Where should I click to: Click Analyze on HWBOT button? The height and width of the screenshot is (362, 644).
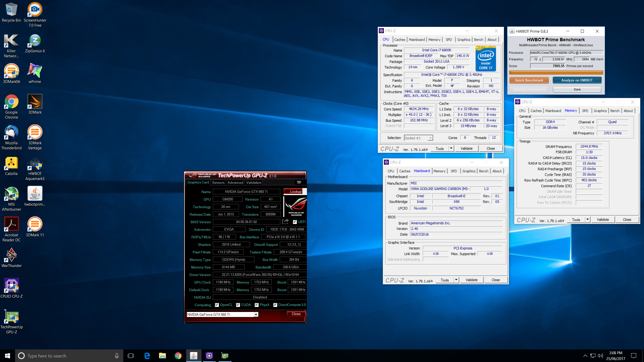[577, 80]
